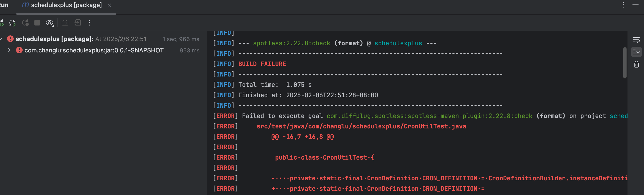
Task: Close the schedulexplus [package] tab
Action: 109,5
